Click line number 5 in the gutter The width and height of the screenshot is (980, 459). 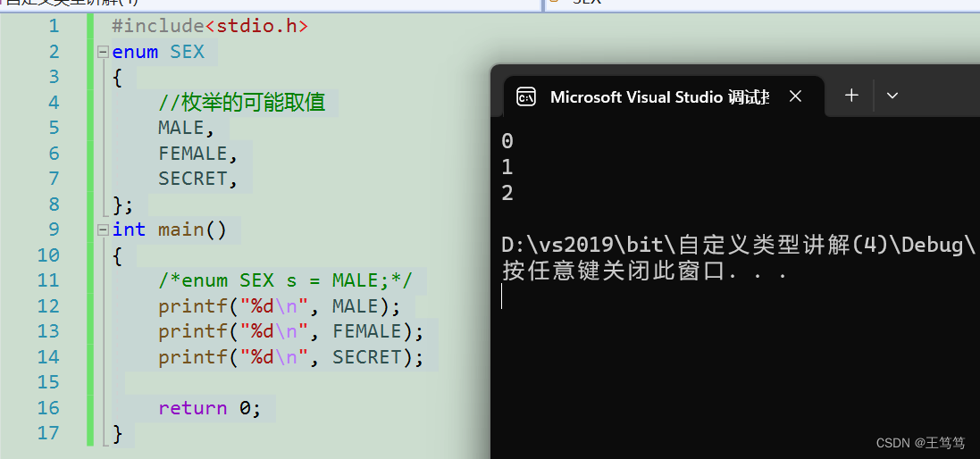[54, 128]
